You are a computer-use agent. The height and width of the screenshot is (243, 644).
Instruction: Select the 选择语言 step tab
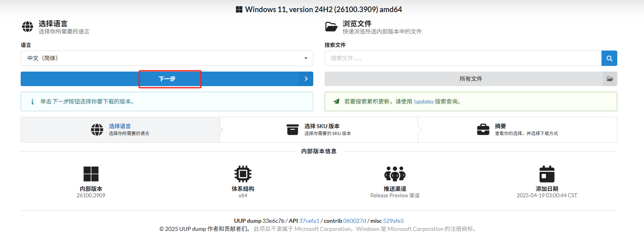click(x=120, y=130)
